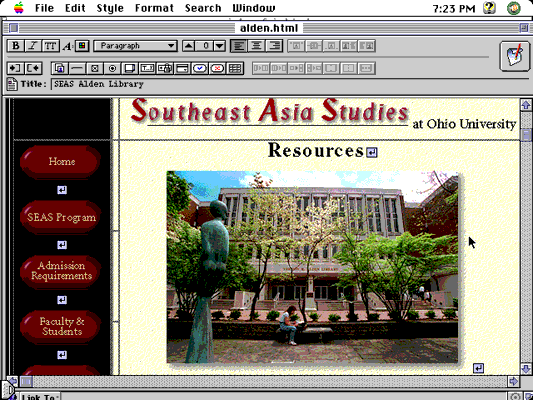This screenshot has height=400, width=533.
Task: Click the horizontal scrollbar right arrow
Action: (x=513, y=381)
